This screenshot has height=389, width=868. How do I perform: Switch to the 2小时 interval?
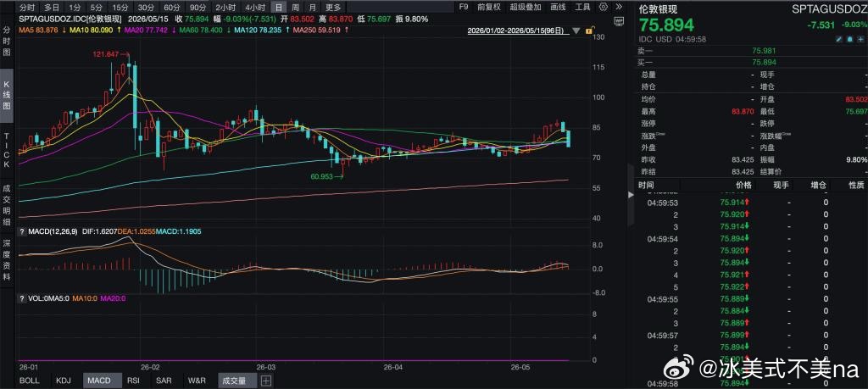coord(225,7)
